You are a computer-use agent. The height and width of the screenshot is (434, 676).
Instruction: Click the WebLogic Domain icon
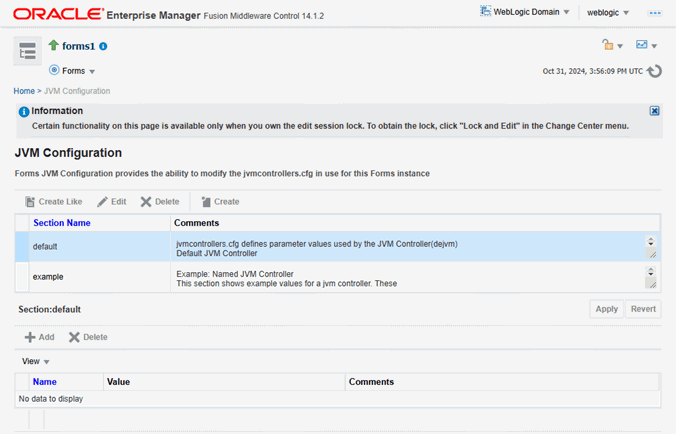click(x=485, y=11)
